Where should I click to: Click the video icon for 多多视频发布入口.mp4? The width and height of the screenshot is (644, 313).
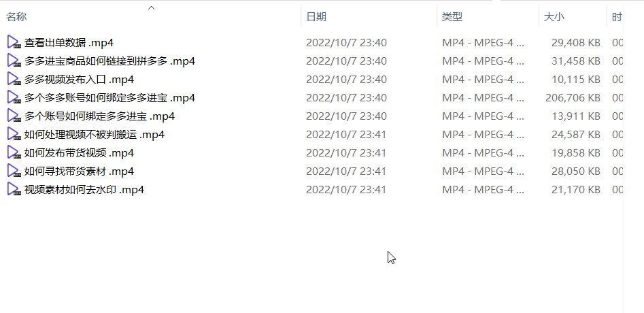pos(14,79)
